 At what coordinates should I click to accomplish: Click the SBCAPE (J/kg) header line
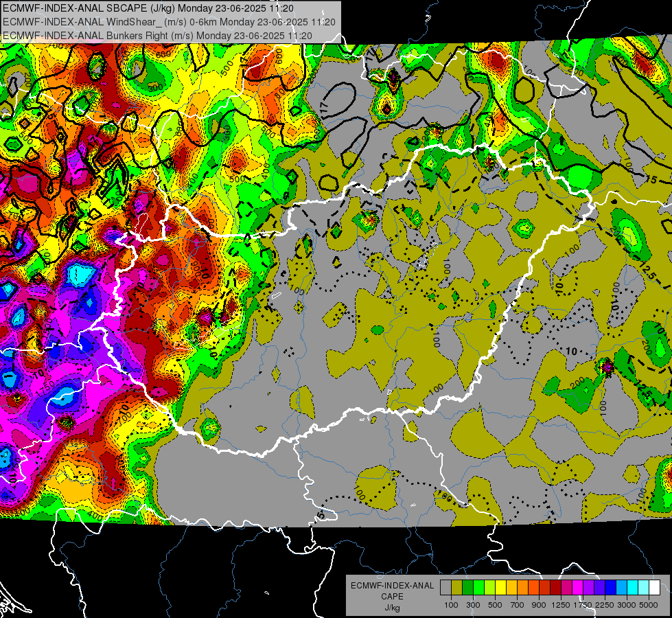pos(148,8)
